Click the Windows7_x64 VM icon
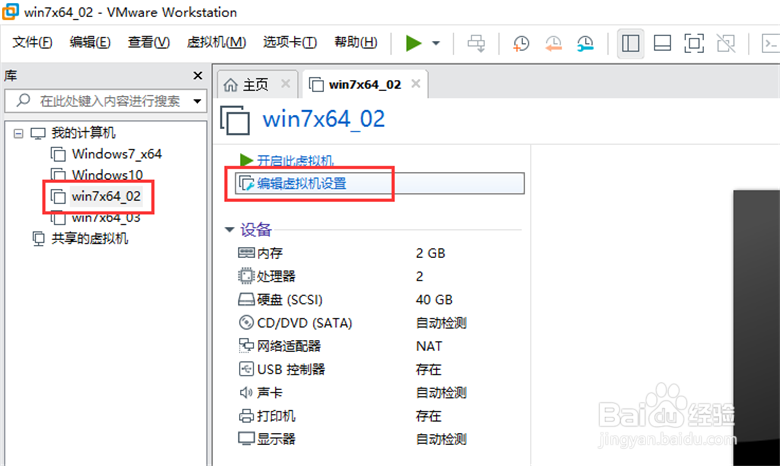Screen dimensions: 780x466 [x=58, y=155]
